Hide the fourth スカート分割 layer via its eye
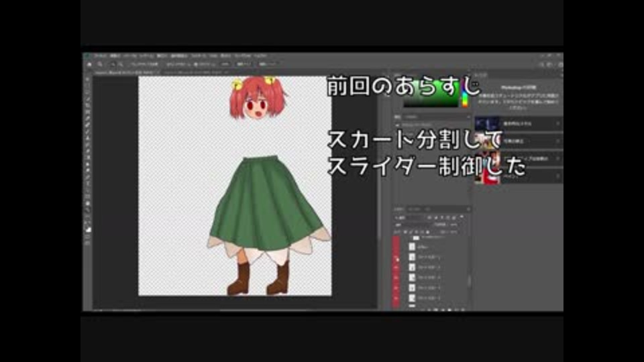Viewport: 644px width, 362px height. (396, 288)
